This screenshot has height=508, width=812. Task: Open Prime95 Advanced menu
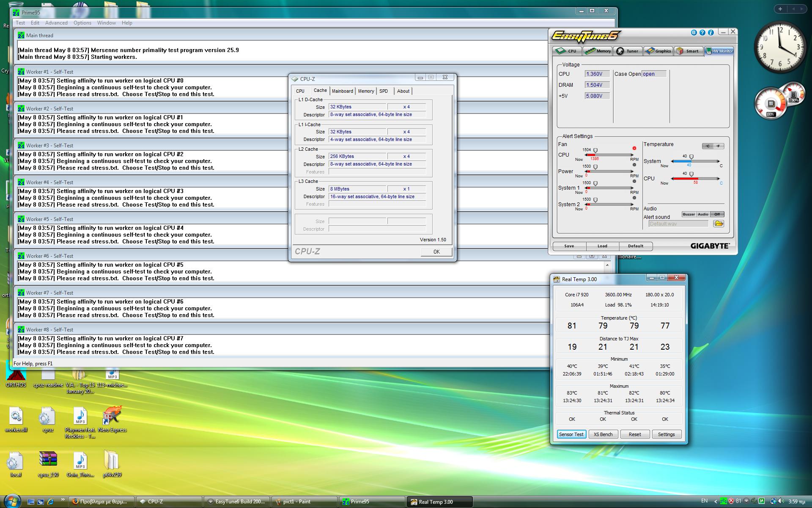click(56, 23)
